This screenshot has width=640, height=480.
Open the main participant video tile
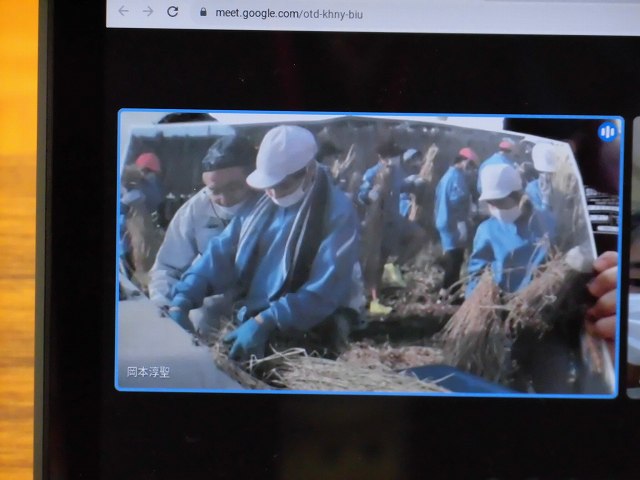[369, 253]
